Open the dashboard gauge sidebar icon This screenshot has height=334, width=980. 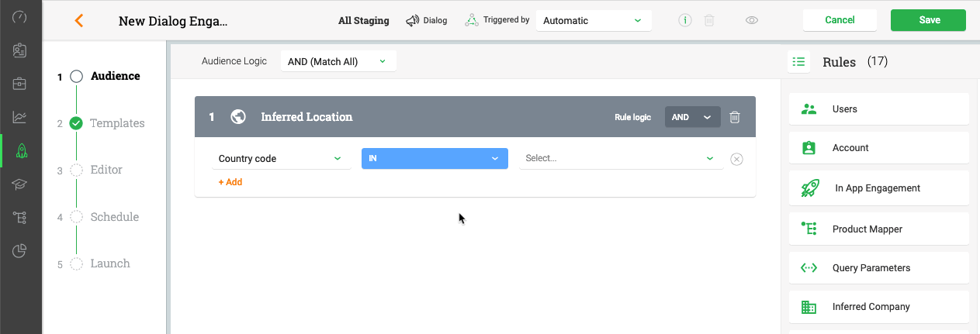21,17
